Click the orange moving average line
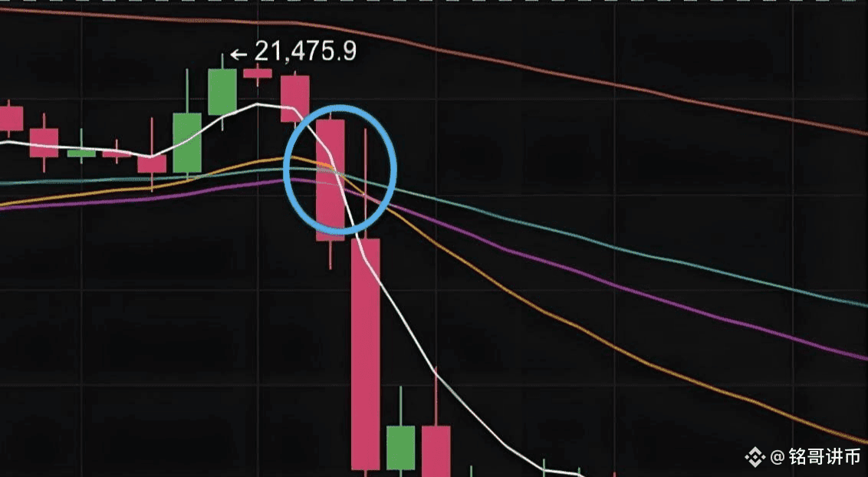 pos(609,344)
